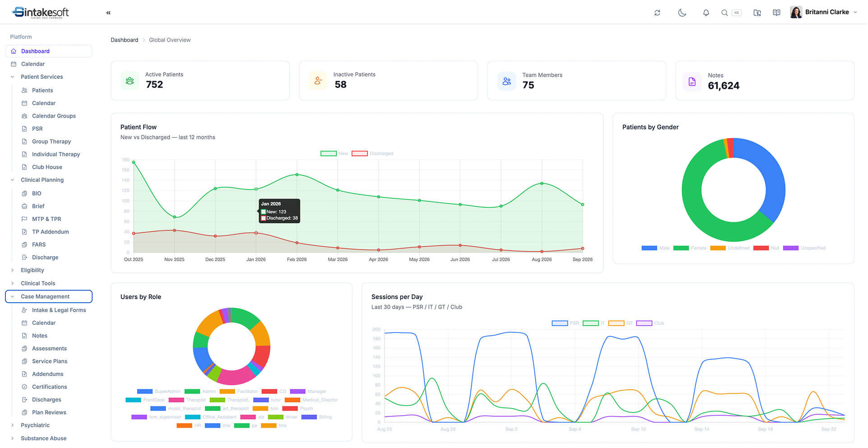
Task: Click the Active Patients group icon
Action: pos(130,81)
